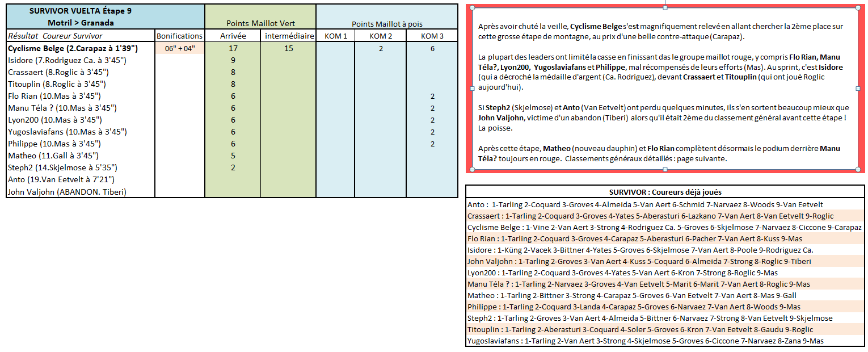Viewport: 868px width, 352px height.
Task: Click the Arrivée column header cell
Action: pyautogui.click(x=233, y=36)
